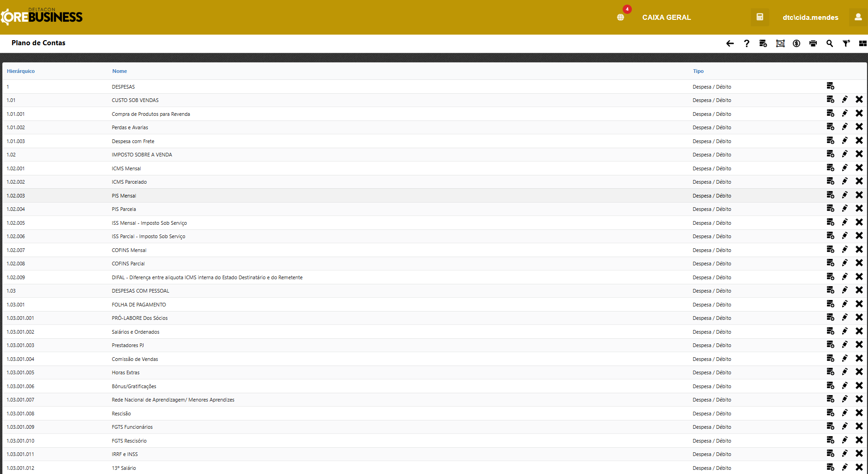Click the globe notifications icon

pos(620,17)
